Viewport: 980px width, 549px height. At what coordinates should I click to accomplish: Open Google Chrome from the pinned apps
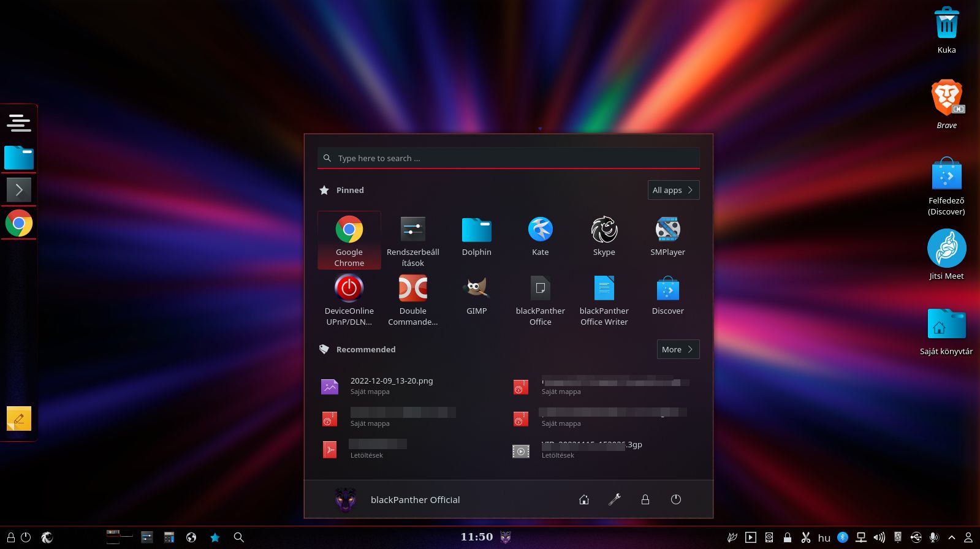coord(349,241)
